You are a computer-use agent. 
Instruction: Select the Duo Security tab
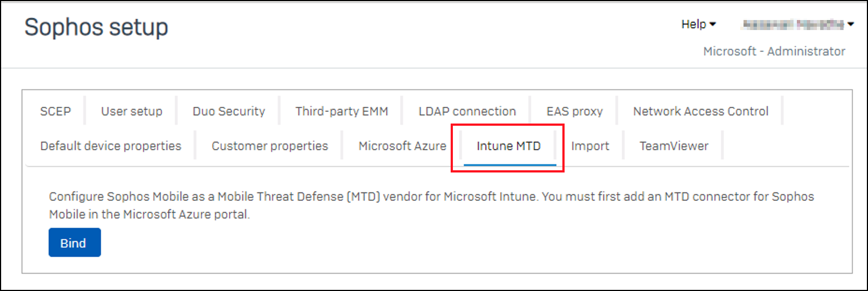[x=229, y=111]
